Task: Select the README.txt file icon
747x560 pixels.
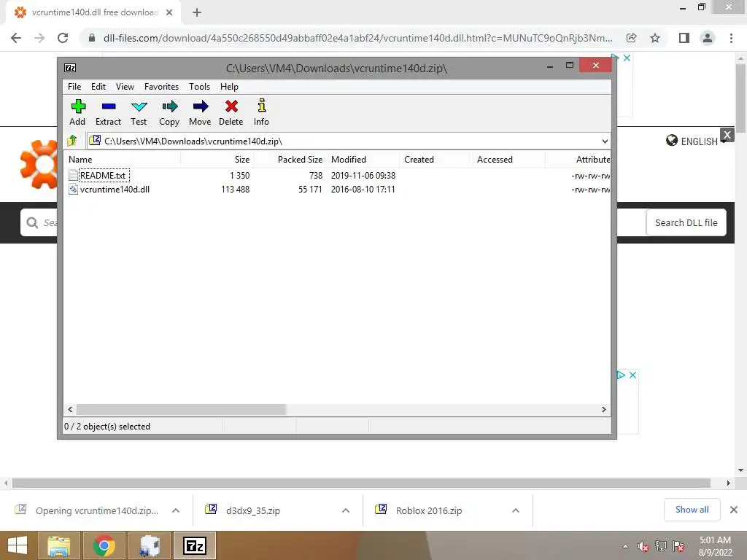Action: click(x=73, y=175)
